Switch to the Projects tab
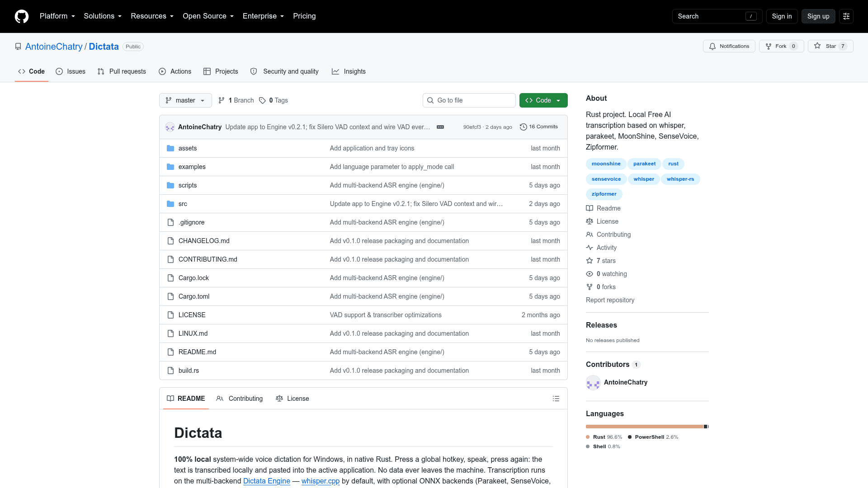The image size is (868, 488). point(221,71)
